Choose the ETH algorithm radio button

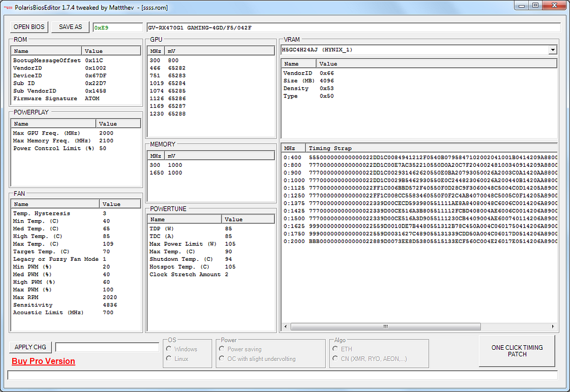336,349
